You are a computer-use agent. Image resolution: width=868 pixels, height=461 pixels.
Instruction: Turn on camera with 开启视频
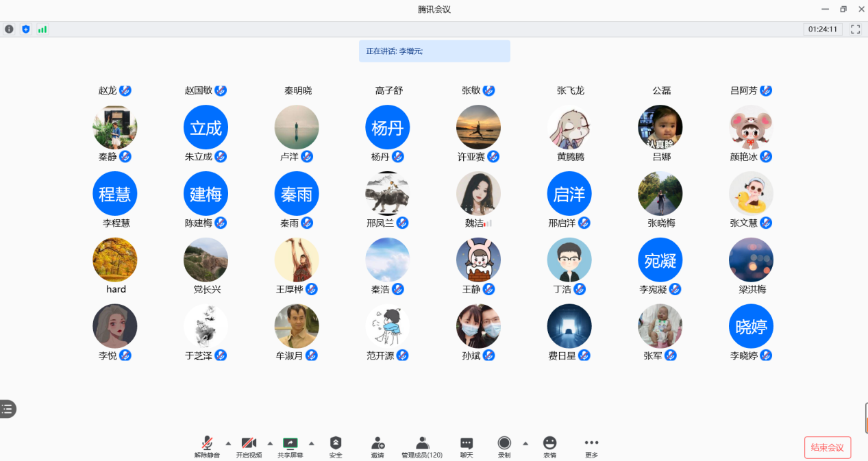[x=249, y=447]
